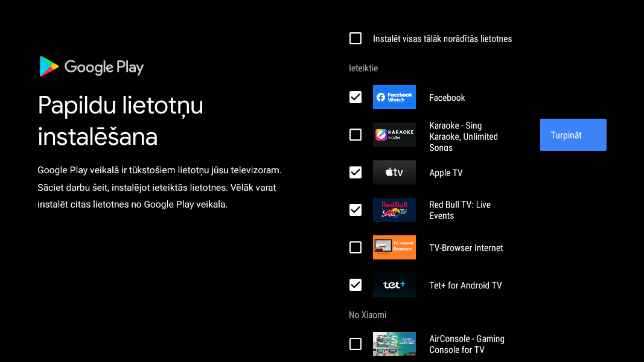Select the Karaoke - Sing Karaoke label
The height and width of the screenshot is (362, 644).
(x=464, y=137)
